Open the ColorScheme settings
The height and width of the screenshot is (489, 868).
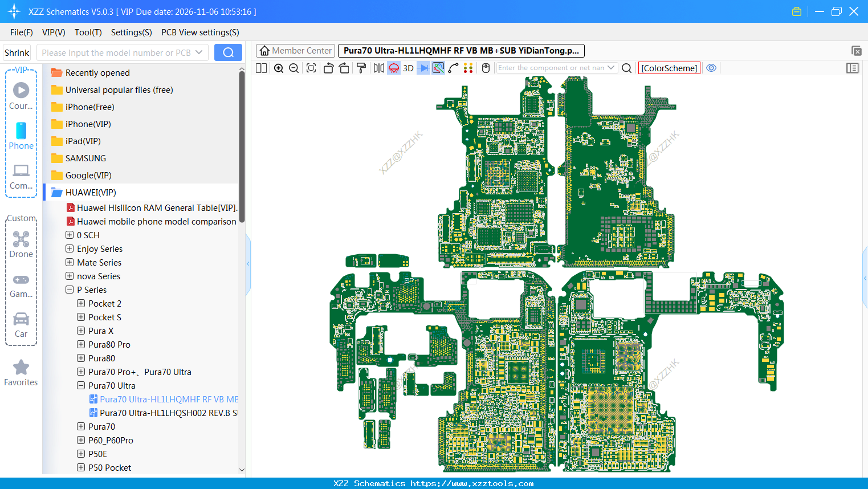point(670,68)
